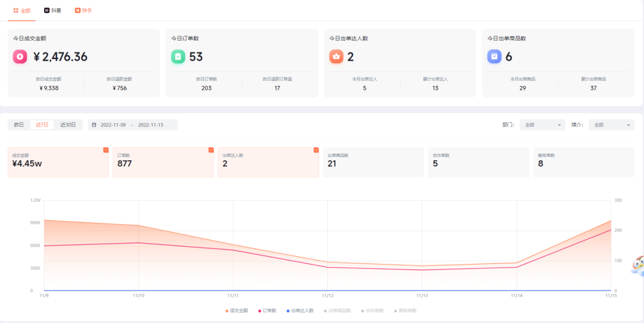Click the start date 2022-11-09 field

coord(113,125)
